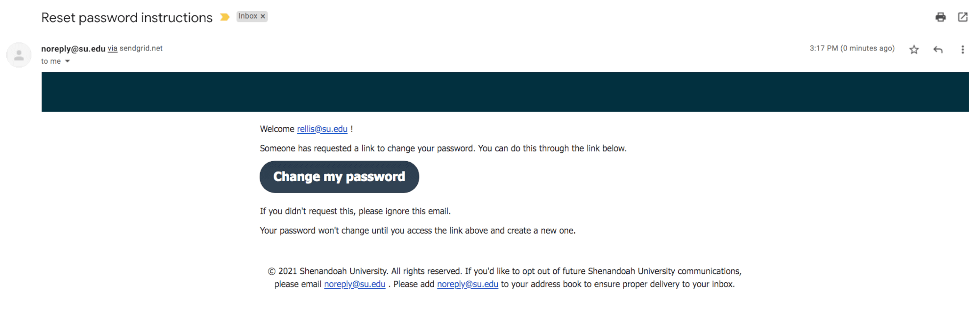
Task: Click the dark teal header banner
Action: (505, 92)
